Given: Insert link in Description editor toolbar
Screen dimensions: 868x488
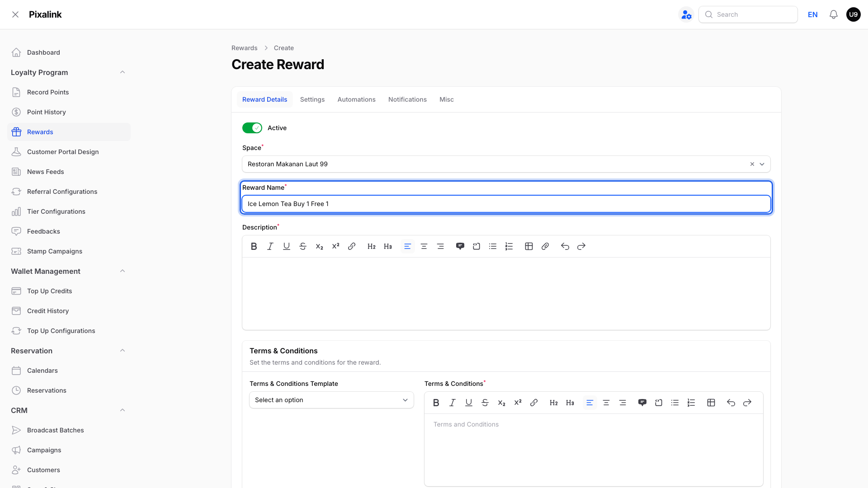Looking at the screenshot, I should tap(352, 246).
